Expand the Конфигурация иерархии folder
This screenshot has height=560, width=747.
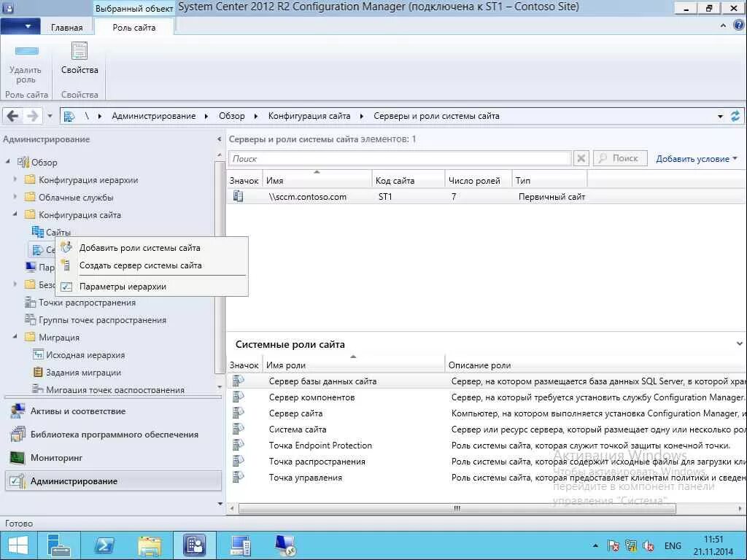coord(15,179)
